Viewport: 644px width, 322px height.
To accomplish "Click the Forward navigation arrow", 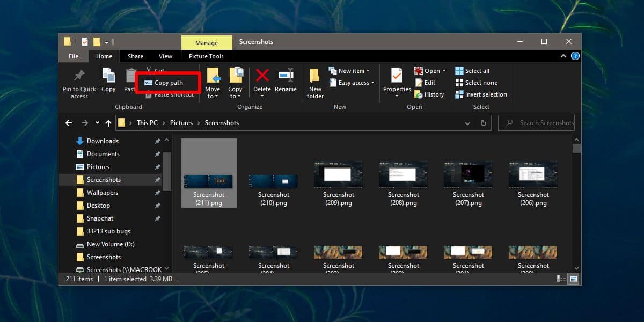I will coord(85,123).
